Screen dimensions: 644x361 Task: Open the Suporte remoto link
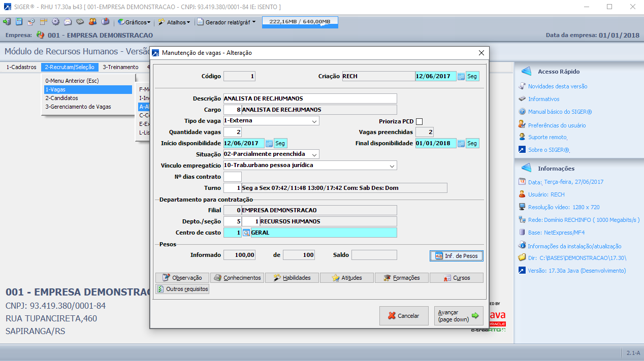tap(548, 137)
